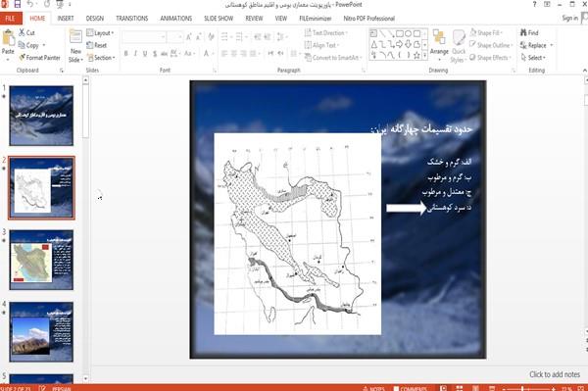Select the Format Painter tool
Screen dimensions: 588x391
coord(39,58)
